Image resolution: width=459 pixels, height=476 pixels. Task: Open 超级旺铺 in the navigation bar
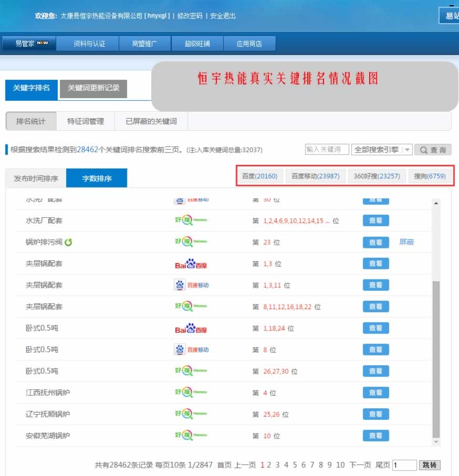click(x=197, y=44)
